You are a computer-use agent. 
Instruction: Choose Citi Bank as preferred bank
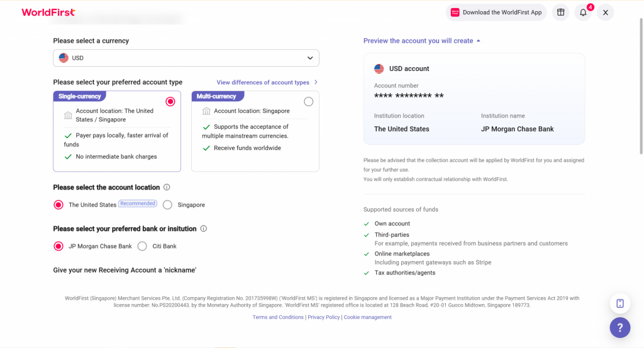click(143, 246)
